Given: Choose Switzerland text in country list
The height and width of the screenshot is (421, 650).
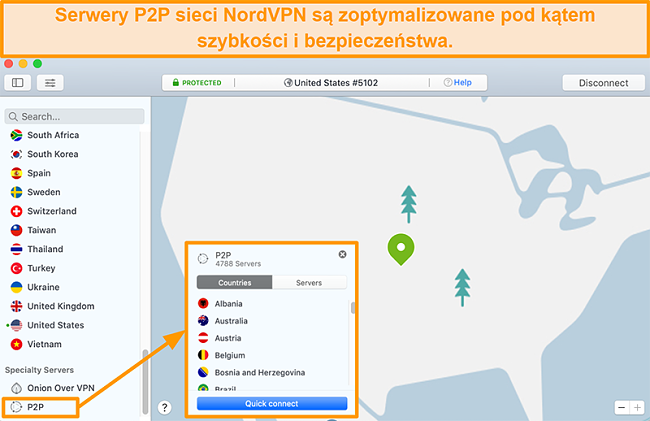Looking at the screenshot, I should pyautogui.click(x=52, y=211).
